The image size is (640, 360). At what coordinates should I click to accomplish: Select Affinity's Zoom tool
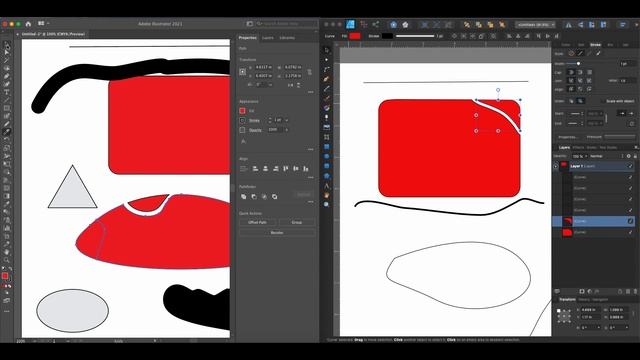tap(327, 205)
